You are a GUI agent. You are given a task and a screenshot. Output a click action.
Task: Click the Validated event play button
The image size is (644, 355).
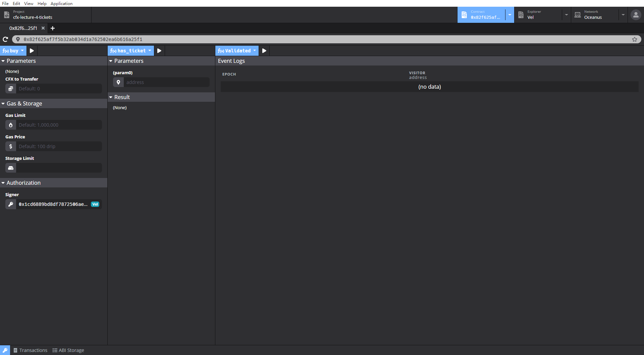[264, 51]
